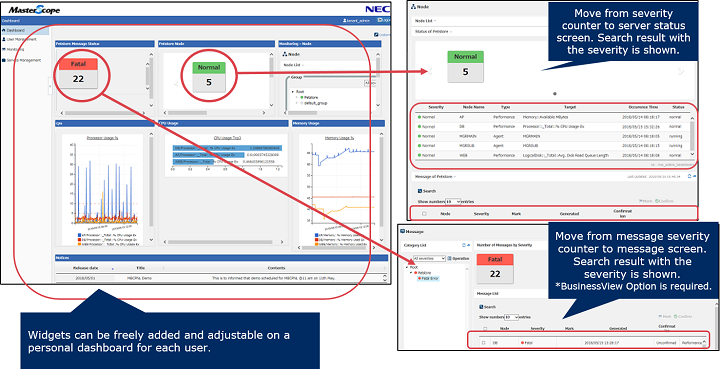Click Search icon in Message of Petstore
720x369 pixels.
(x=420, y=191)
